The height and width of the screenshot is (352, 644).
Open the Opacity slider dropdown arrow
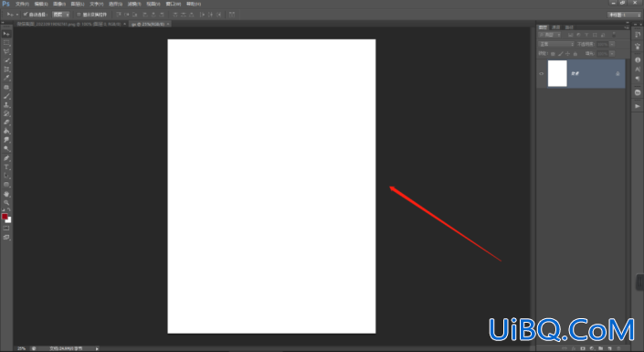tap(612, 44)
